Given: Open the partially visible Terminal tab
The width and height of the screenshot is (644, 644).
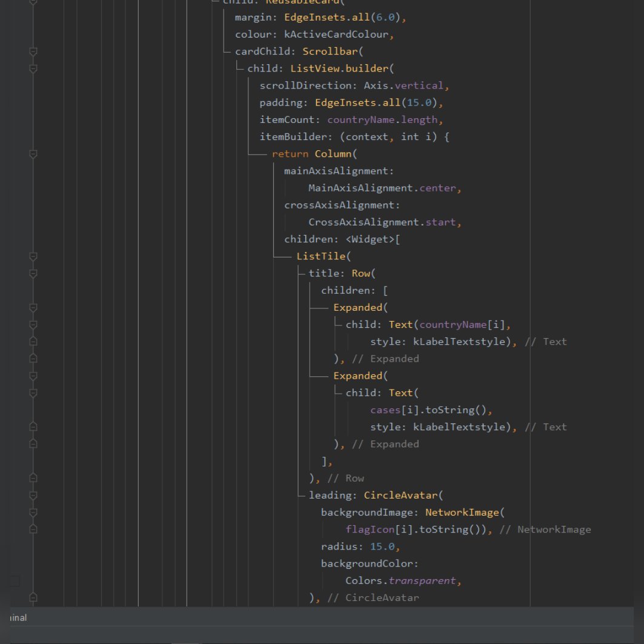Looking at the screenshot, I should (x=18, y=618).
